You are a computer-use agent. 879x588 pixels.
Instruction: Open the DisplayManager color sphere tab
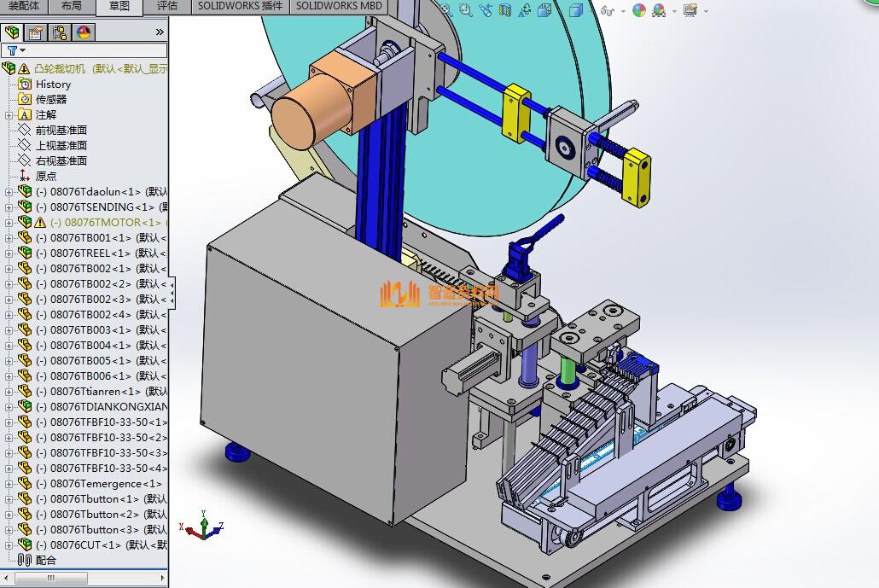84,33
